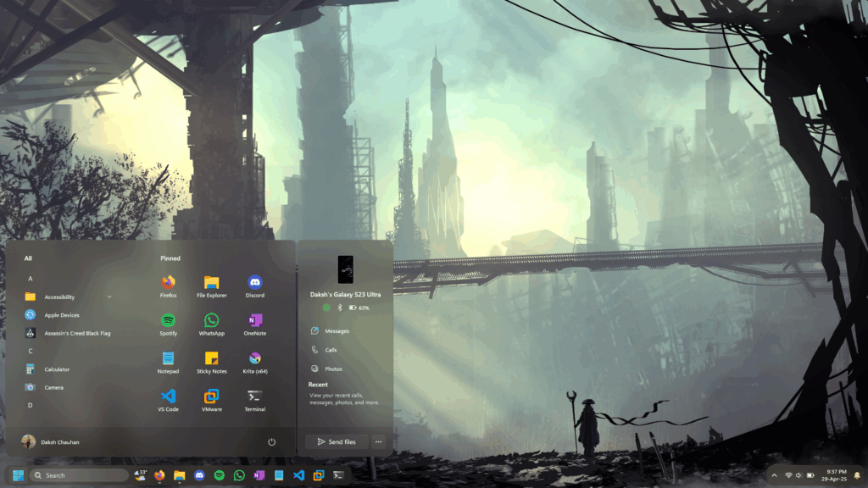Viewport: 868px width, 488px height.
Task: Click the weather widget on the taskbar
Action: (x=141, y=475)
